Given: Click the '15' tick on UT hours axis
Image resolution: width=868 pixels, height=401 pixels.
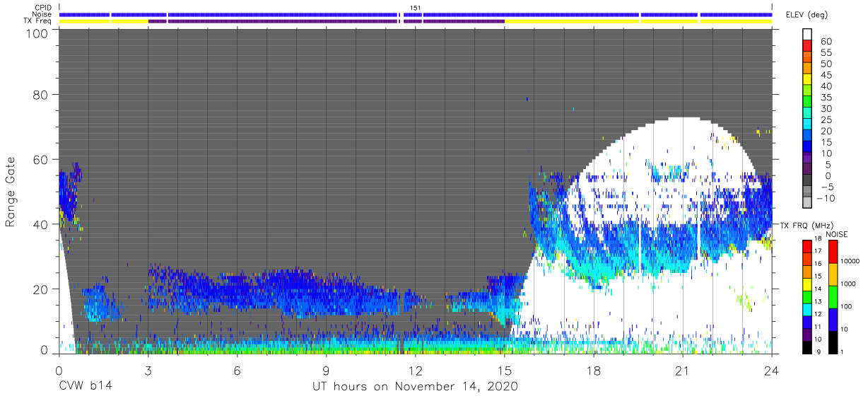Looking at the screenshot, I should click(505, 370).
